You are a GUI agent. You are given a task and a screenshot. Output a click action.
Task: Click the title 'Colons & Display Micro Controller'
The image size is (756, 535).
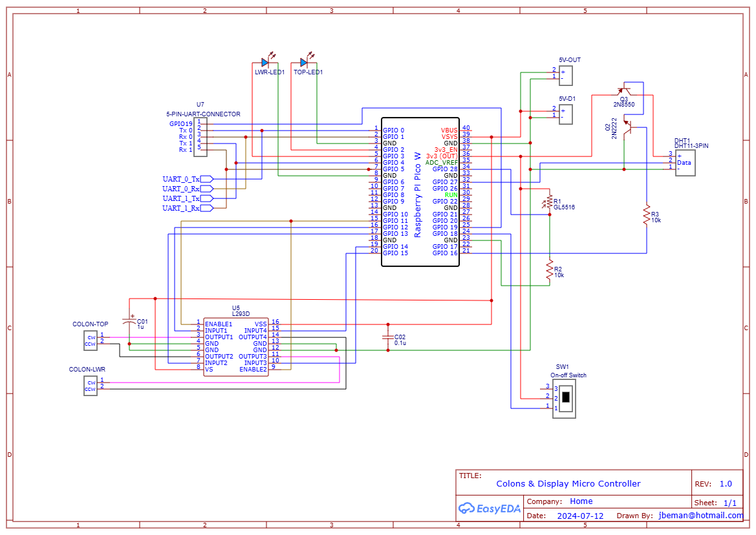pos(568,483)
